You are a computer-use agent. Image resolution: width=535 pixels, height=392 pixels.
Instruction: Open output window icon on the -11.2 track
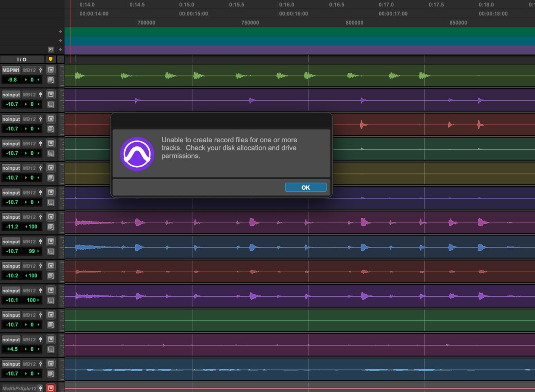pos(41,217)
